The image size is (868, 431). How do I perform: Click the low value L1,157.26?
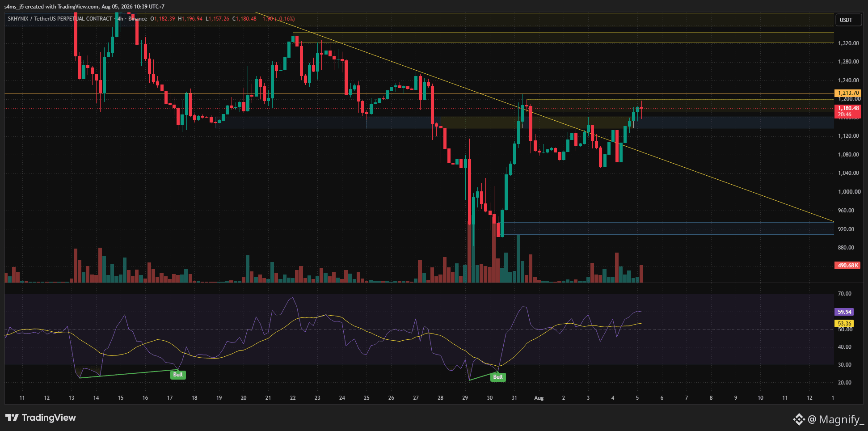[218, 19]
